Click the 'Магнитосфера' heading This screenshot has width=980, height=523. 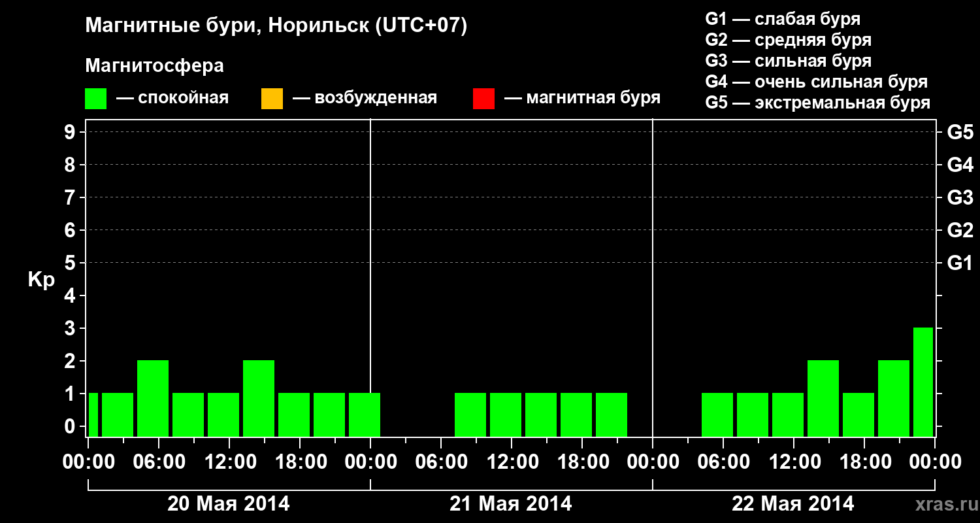coord(155,66)
